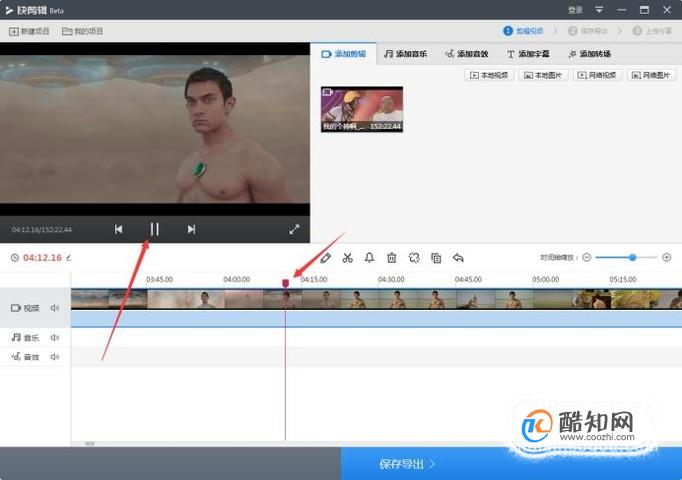Switch to the 添加音乐 tab
Viewport: 682px width, 480px height.
[405, 54]
